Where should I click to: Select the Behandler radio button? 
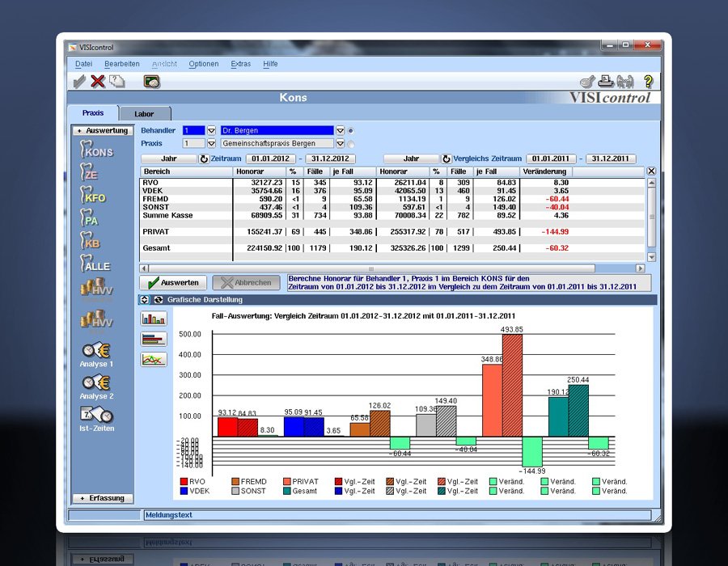click(351, 131)
